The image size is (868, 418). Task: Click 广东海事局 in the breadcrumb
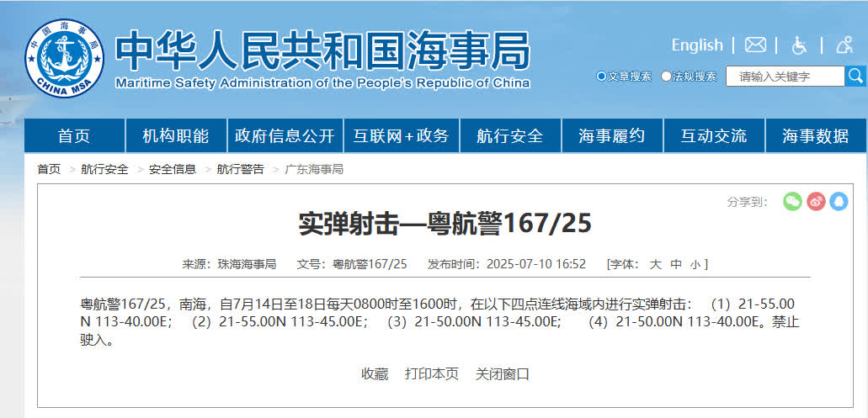(314, 169)
